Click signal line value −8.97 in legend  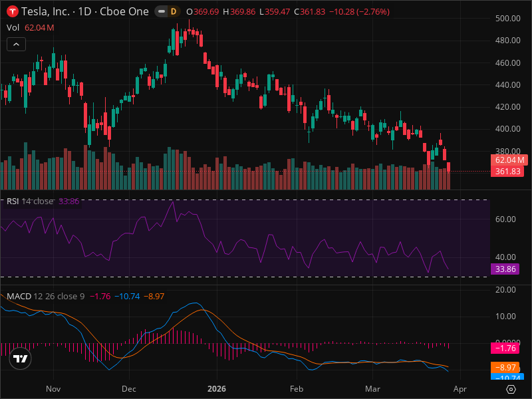[x=154, y=296]
